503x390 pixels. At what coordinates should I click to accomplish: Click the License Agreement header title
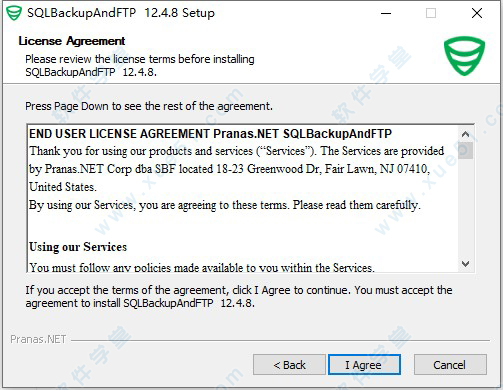point(72,41)
